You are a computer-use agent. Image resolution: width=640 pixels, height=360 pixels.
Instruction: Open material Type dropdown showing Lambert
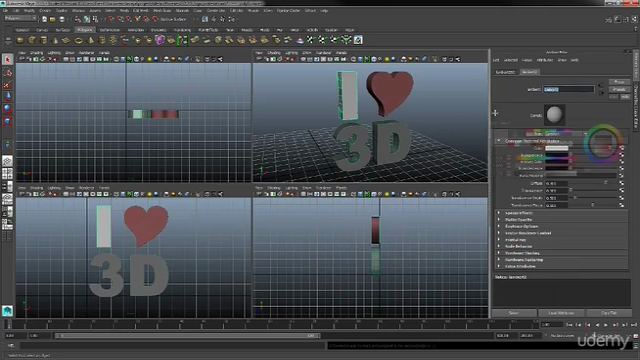565,134
